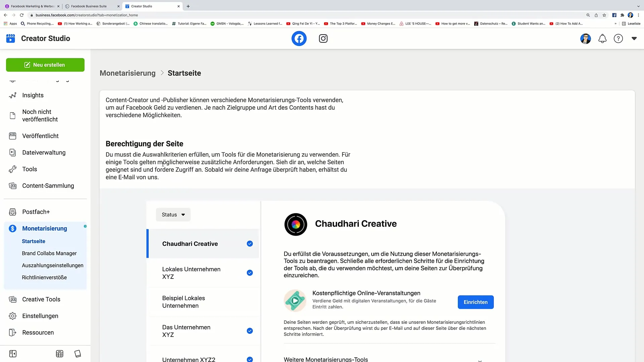Viewport: 644px width, 362px height.
Task: Open the Apps bookmarks shortcut
Action: (10, 24)
